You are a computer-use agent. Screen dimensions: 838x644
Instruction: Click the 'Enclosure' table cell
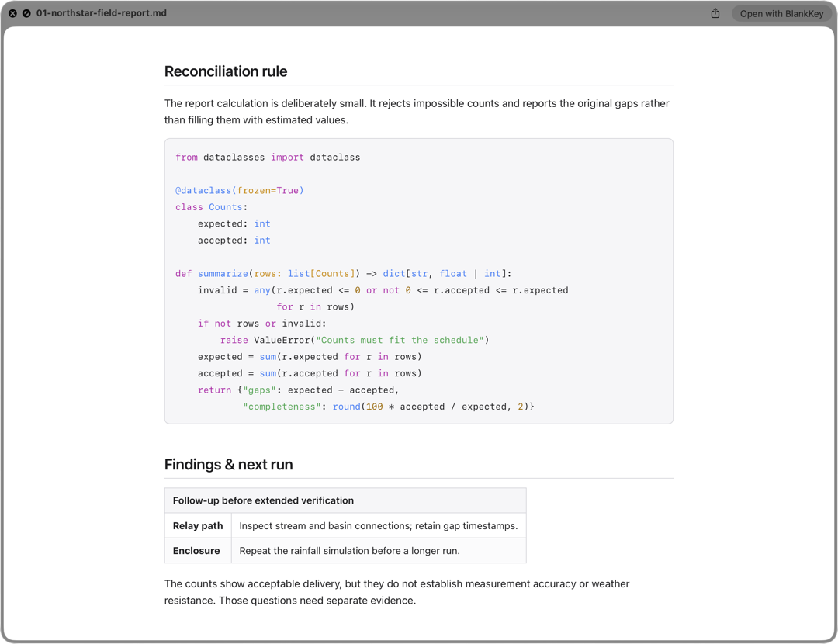[198, 550]
